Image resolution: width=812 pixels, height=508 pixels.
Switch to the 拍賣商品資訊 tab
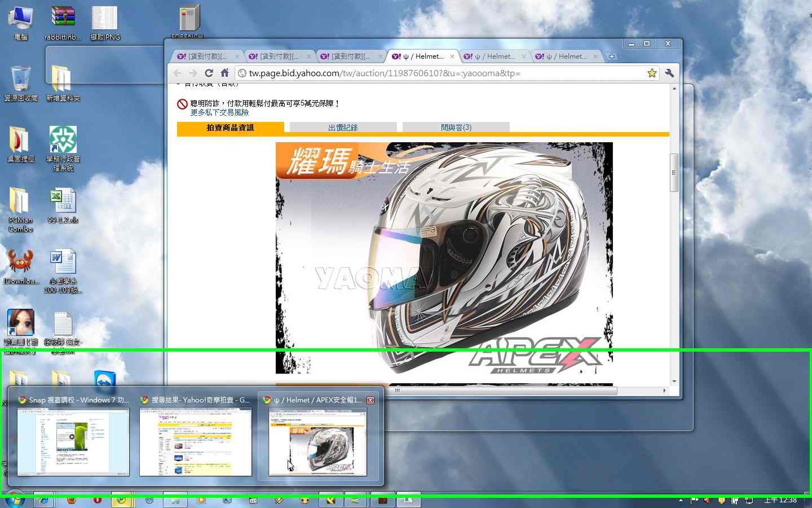[230, 128]
